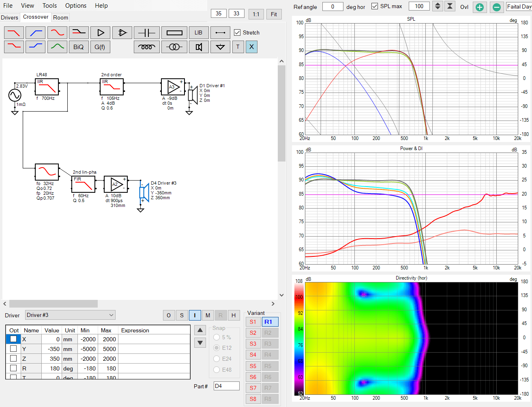The width and height of the screenshot is (532, 407).
Task: Click the hourglass icon next to SPL max
Action: 450,6
